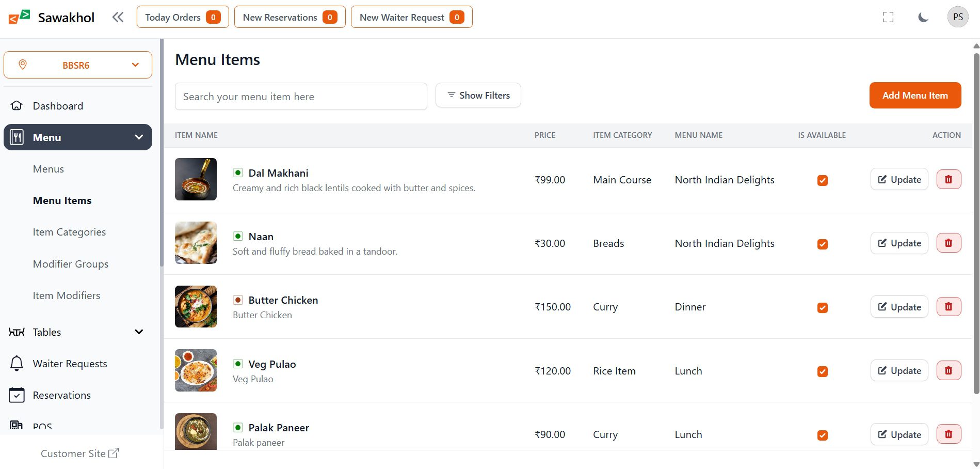The height and width of the screenshot is (469, 980).
Task: Uncheck Naan availability checkbox
Action: point(822,244)
